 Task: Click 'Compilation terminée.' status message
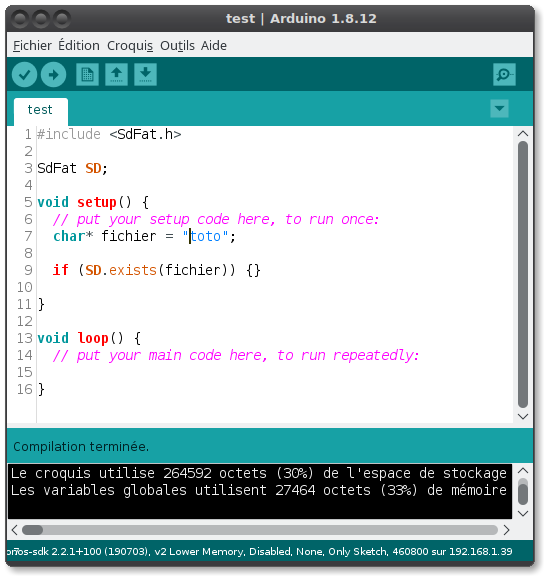[x=81, y=447]
